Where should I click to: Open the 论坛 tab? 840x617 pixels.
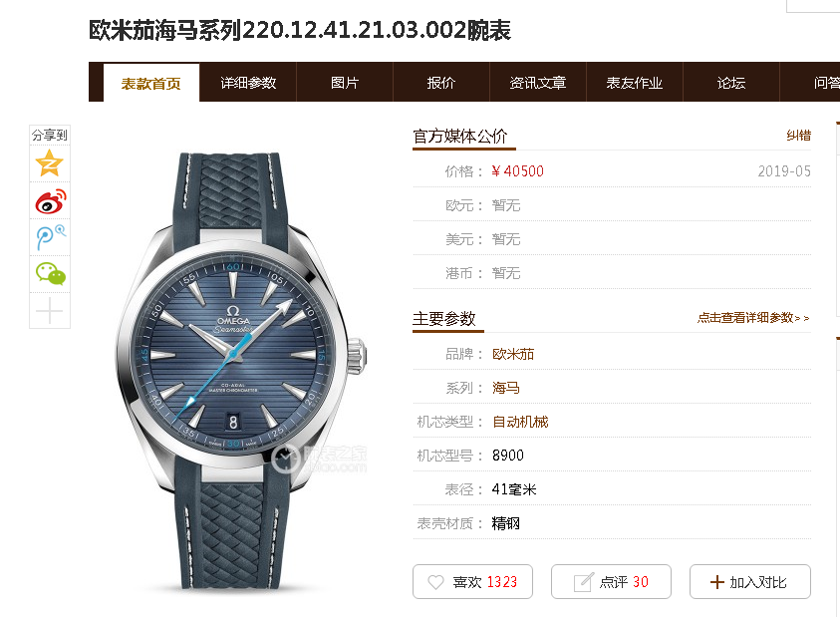[731, 83]
